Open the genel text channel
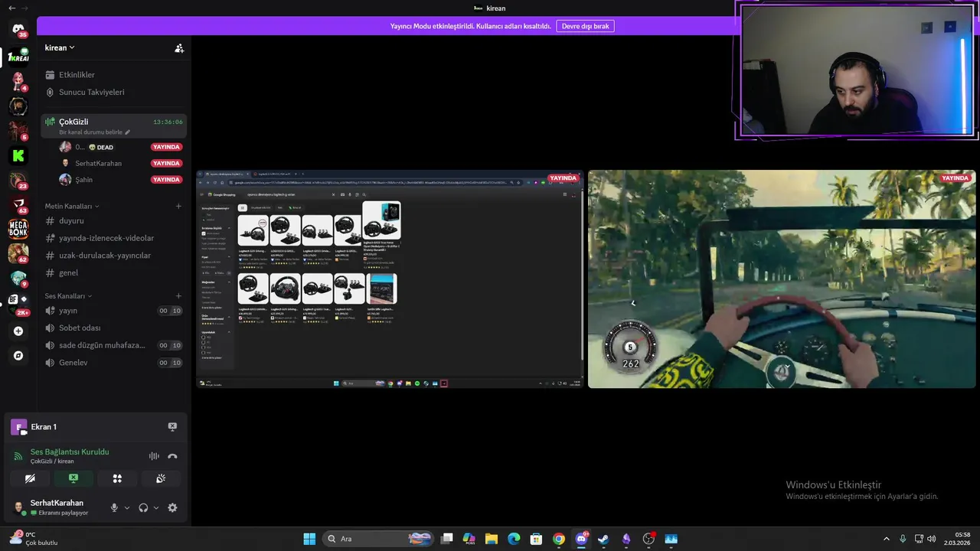The height and width of the screenshot is (551, 980). tap(113, 272)
